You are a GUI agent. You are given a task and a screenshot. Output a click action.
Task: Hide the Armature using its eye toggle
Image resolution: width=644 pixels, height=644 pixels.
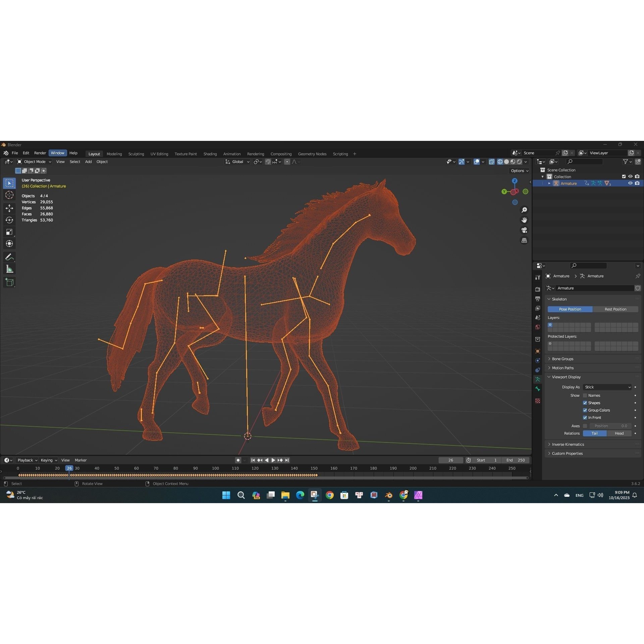coord(631,183)
